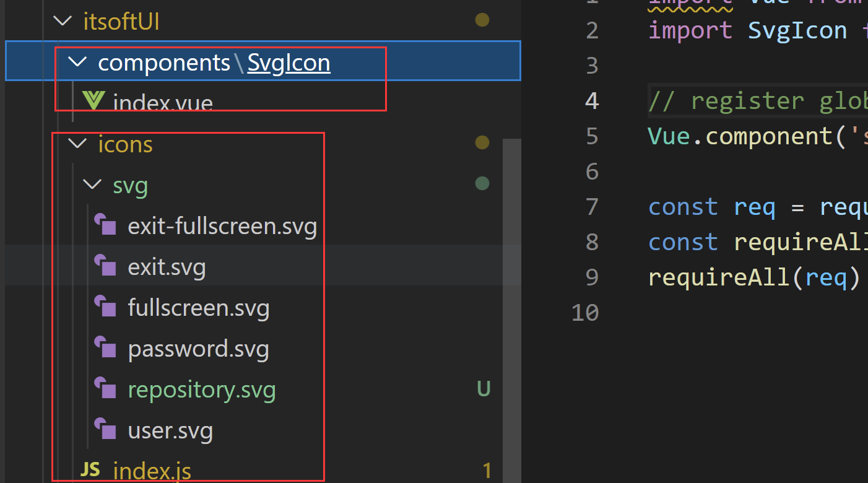Open fullscreen.svg in the explorer
868x483 pixels.
pyautogui.click(x=199, y=308)
